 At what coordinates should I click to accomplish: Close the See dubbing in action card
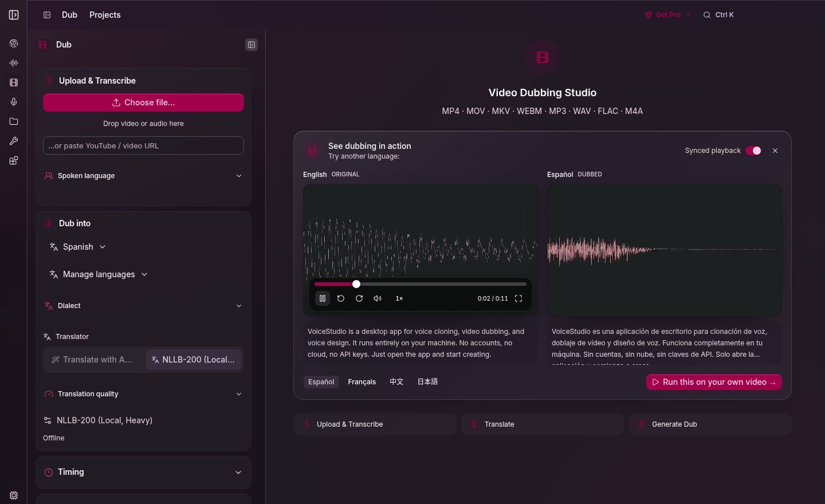(775, 151)
